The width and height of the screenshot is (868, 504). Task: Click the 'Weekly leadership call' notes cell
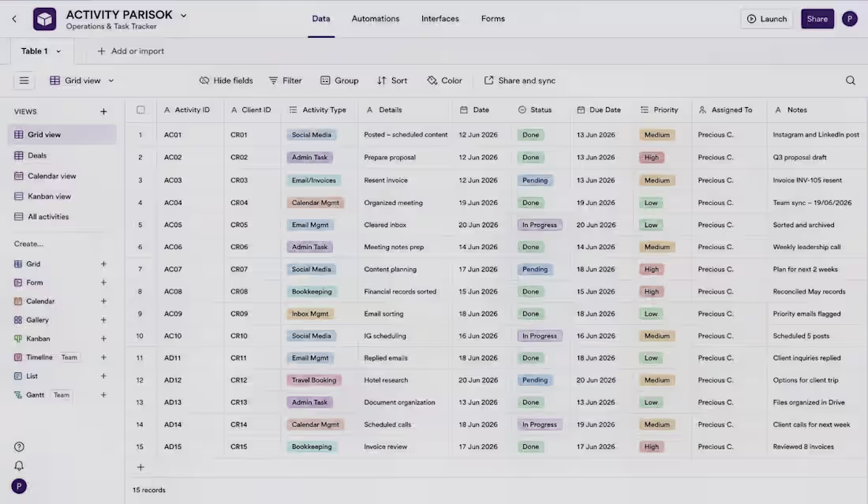[817, 248]
